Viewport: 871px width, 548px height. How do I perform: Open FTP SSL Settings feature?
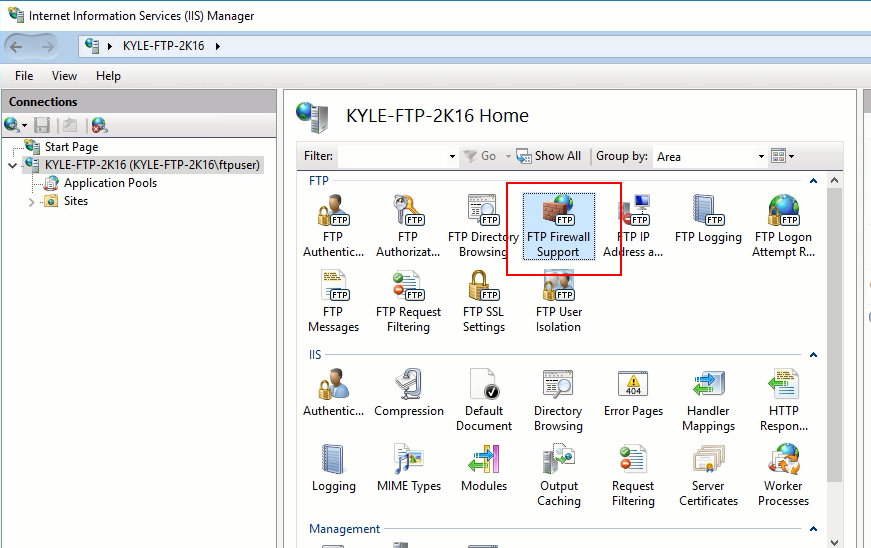click(483, 301)
